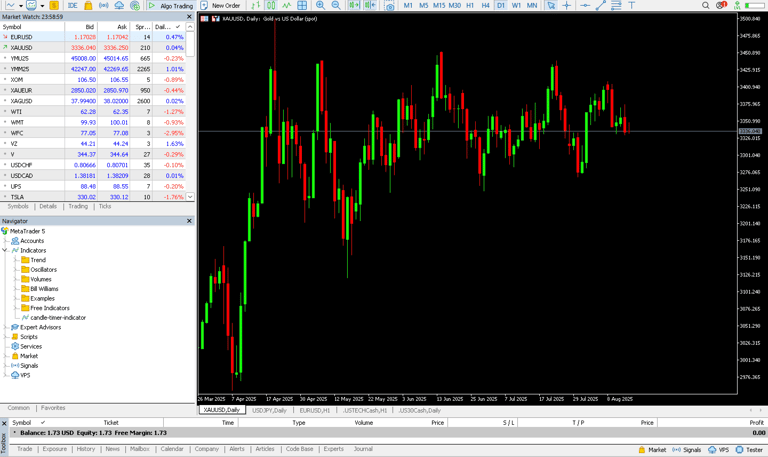Open Market link in status bar
Viewport: 768px width, 457px height.
coord(652,450)
